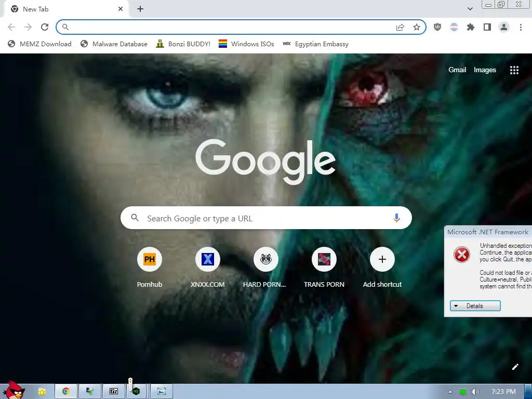Switch to Chrome on the taskbar
532x399 pixels.
click(x=66, y=392)
